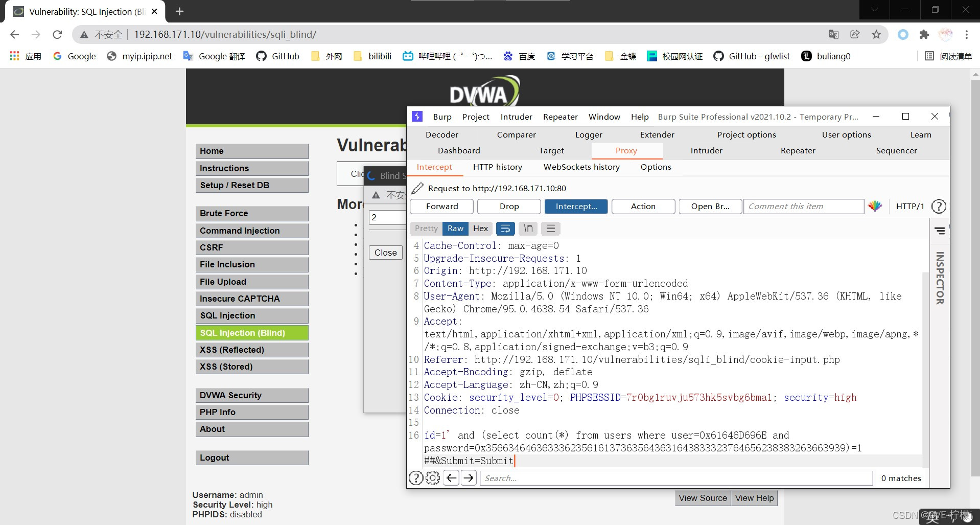
Task: Click the Forward button
Action: (442, 206)
